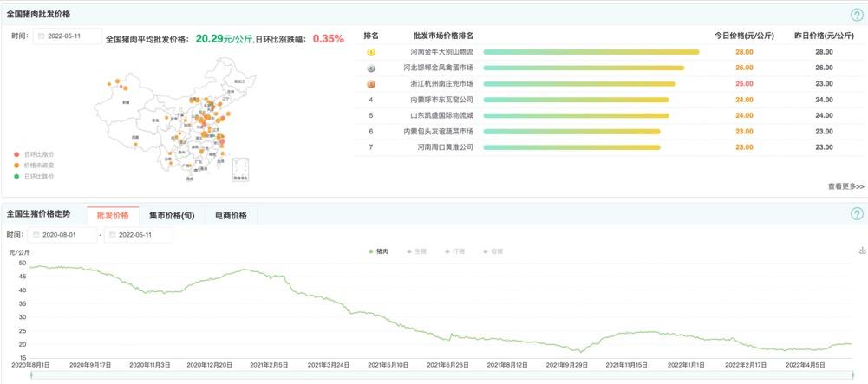Toggle the 猪肉 series in chart legend
Viewport: 868px width, 384px height.
pyautogui.click(x=379, y=251)
